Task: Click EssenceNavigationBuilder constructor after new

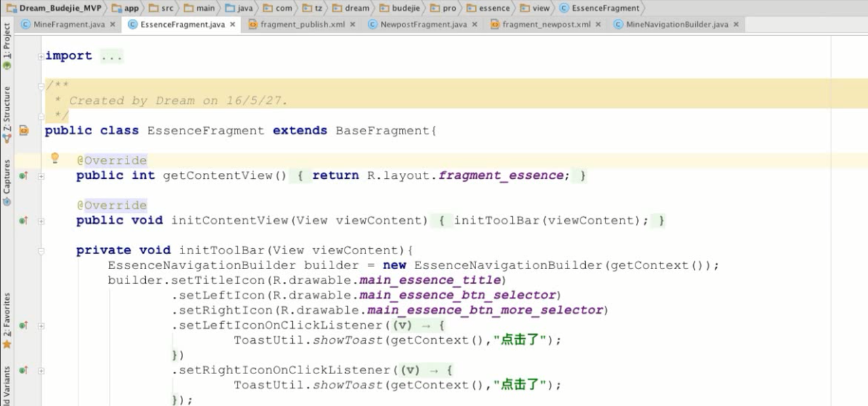Action: (x=509, y=266)
